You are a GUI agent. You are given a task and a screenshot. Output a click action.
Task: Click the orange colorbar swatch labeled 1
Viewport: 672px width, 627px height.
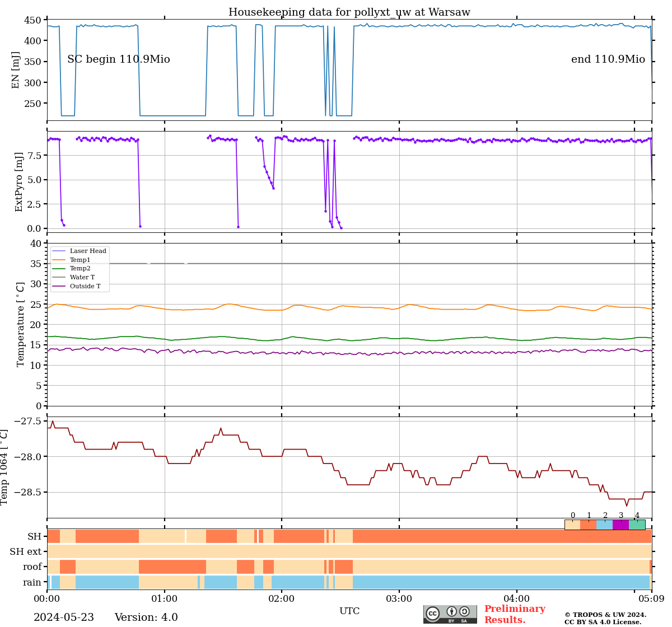coord(589,525)
